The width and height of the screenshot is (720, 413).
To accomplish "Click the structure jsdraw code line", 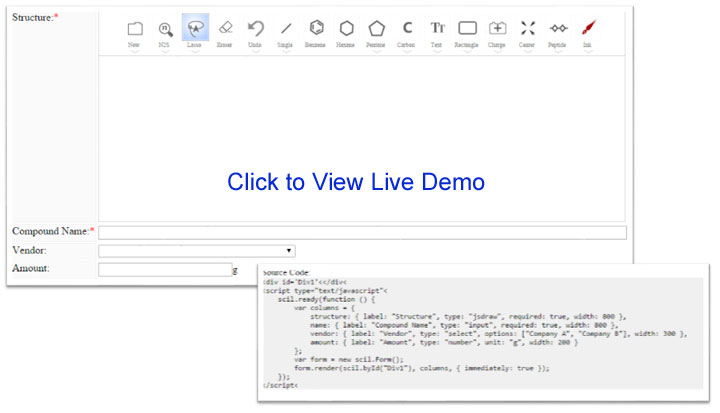I will coord(468,317).
